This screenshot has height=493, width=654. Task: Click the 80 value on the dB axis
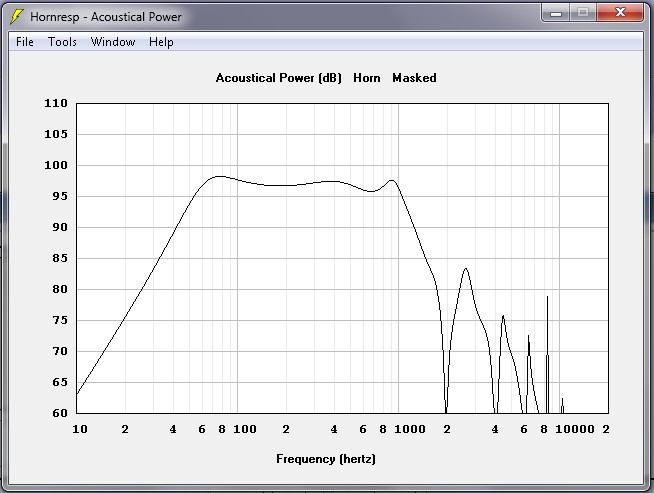[60, 289]
